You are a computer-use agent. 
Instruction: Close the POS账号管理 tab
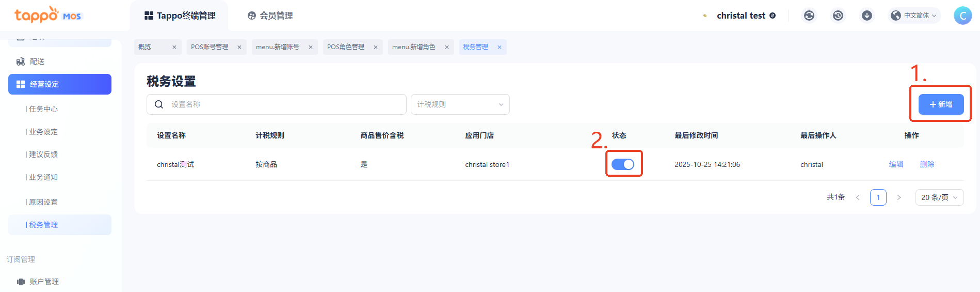239,47
